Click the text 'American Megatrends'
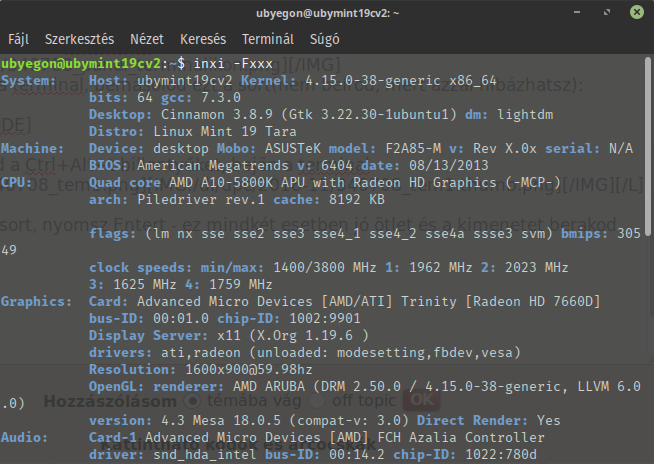 (x=213, y=166)
